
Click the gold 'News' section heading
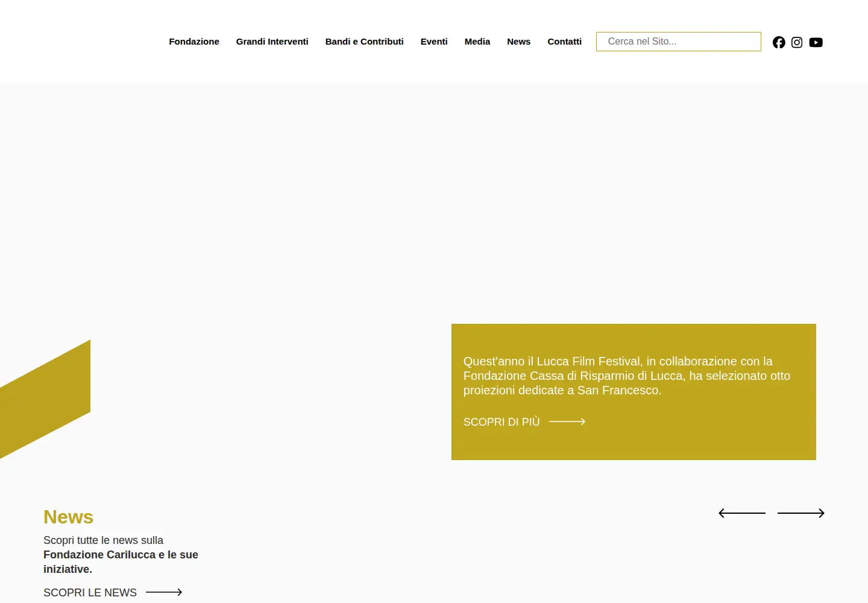tap(68, 517)
